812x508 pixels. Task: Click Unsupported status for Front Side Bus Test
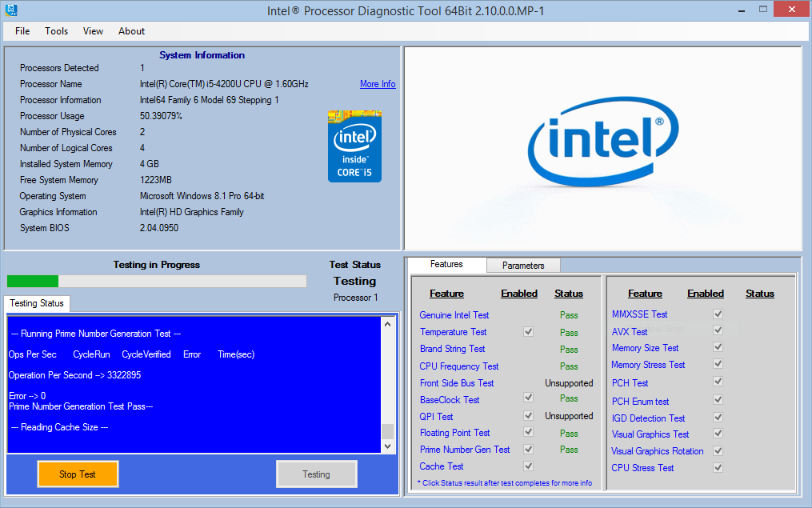(x=569, y=383)
